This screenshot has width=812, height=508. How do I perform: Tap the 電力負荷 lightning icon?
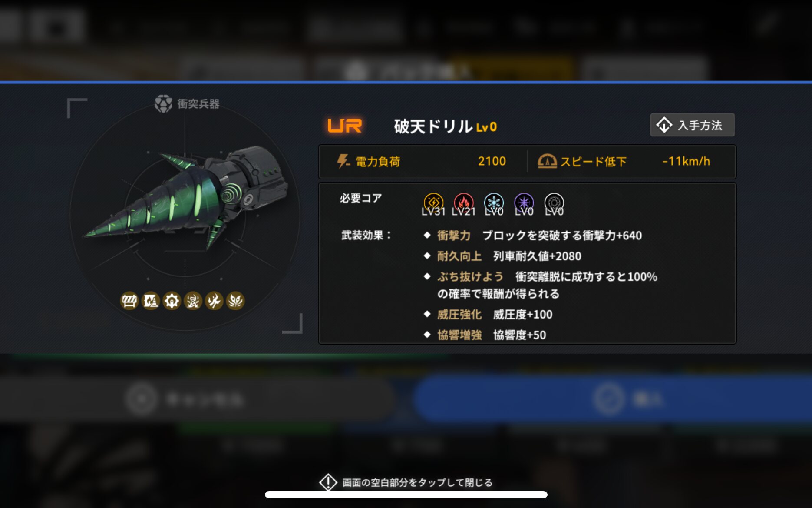(x=343, y=161)
